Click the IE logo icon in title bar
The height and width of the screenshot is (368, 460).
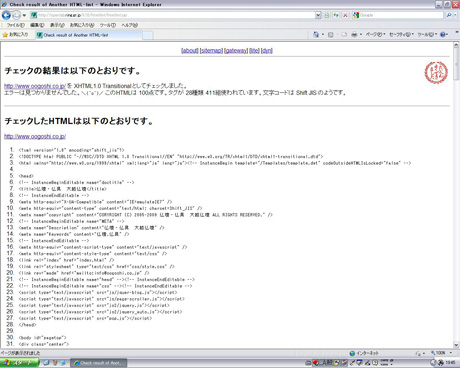pos(4,4)
